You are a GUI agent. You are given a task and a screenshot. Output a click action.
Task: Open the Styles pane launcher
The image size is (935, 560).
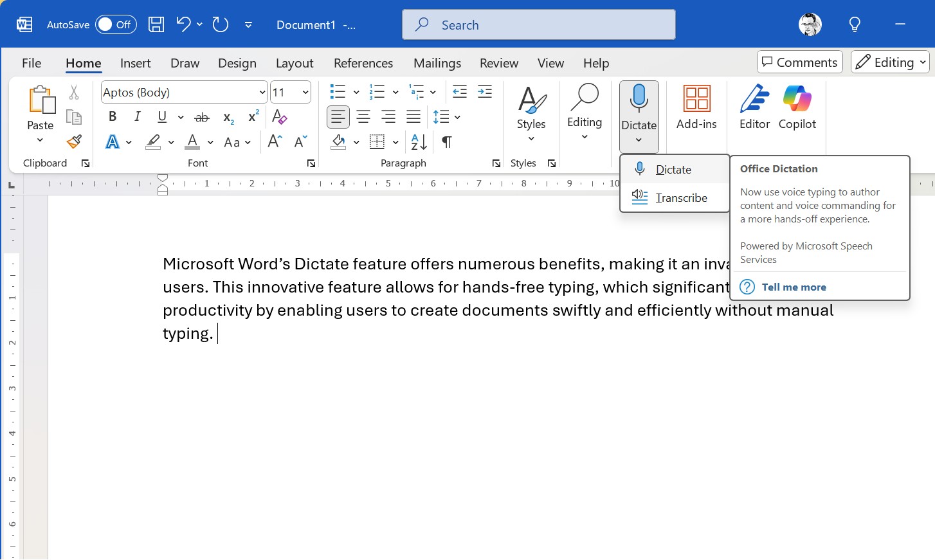click(x=552, y=164)
